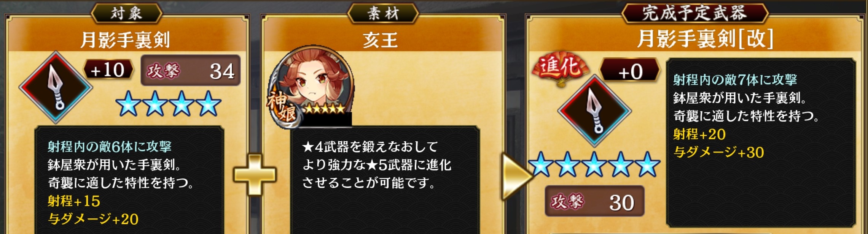Click the red 進化 fan badge
This screenshot has height=234, width=868.
560,68
